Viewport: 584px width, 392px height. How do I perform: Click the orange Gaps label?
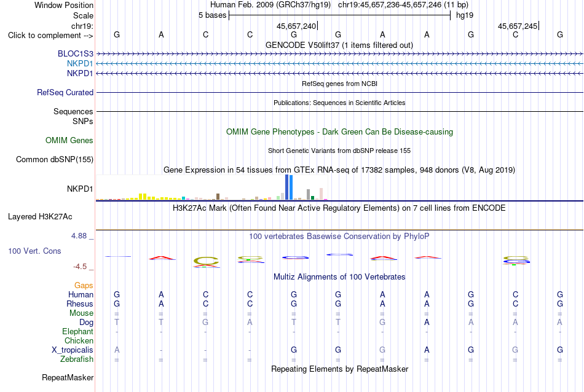click(84, 285)
